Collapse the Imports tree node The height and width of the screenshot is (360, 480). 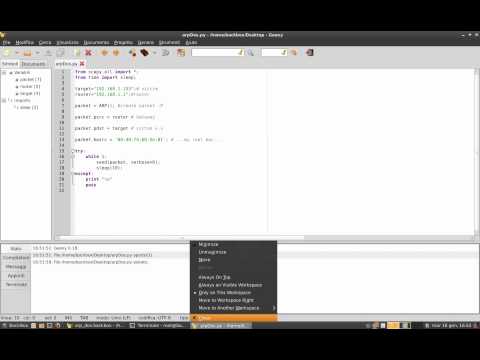click(5, 100)
